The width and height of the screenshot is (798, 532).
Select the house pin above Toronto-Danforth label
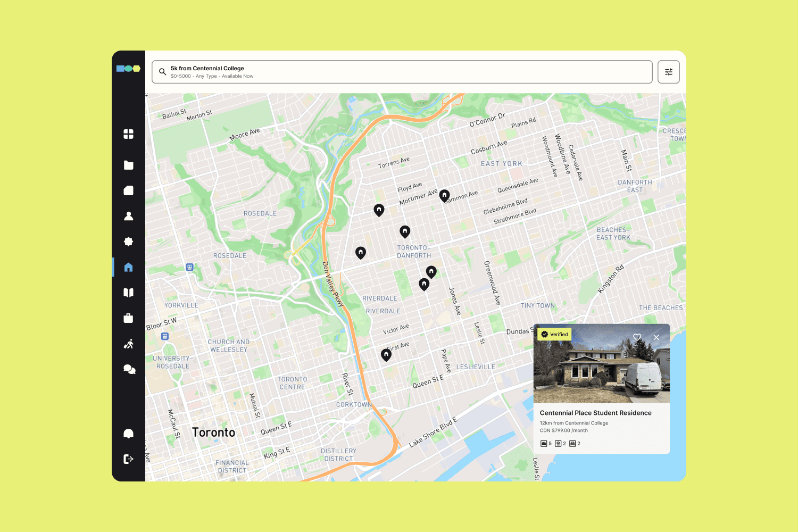click(x=405, y=231)
